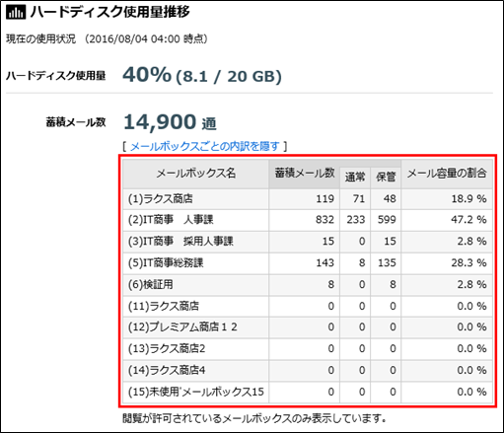This screenshot has width=504, height=433.
Task: Select the (14)ラクス商店4 mailbox row
Action: click(x=308, y=371)
